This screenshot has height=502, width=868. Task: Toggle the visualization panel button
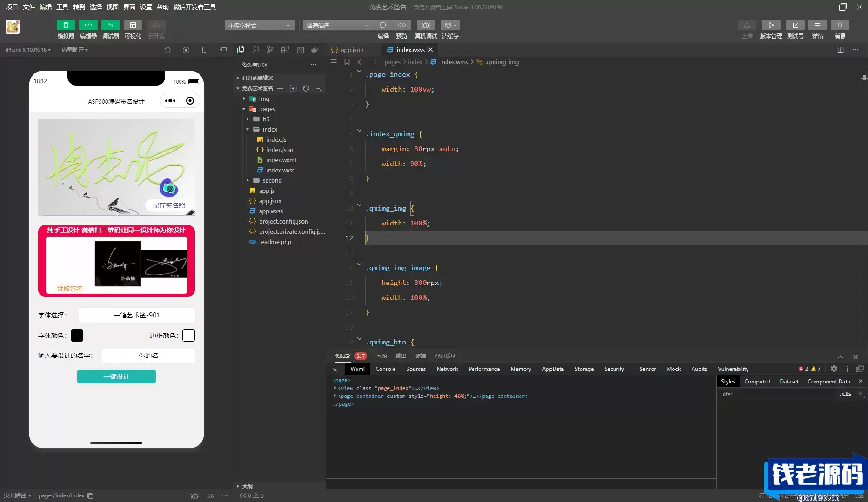coord(133,25)
